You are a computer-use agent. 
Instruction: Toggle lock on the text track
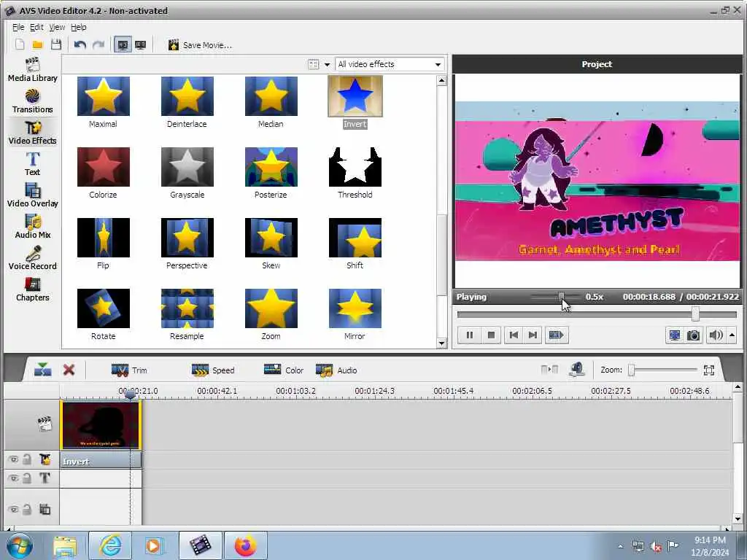tap(27, 478)
